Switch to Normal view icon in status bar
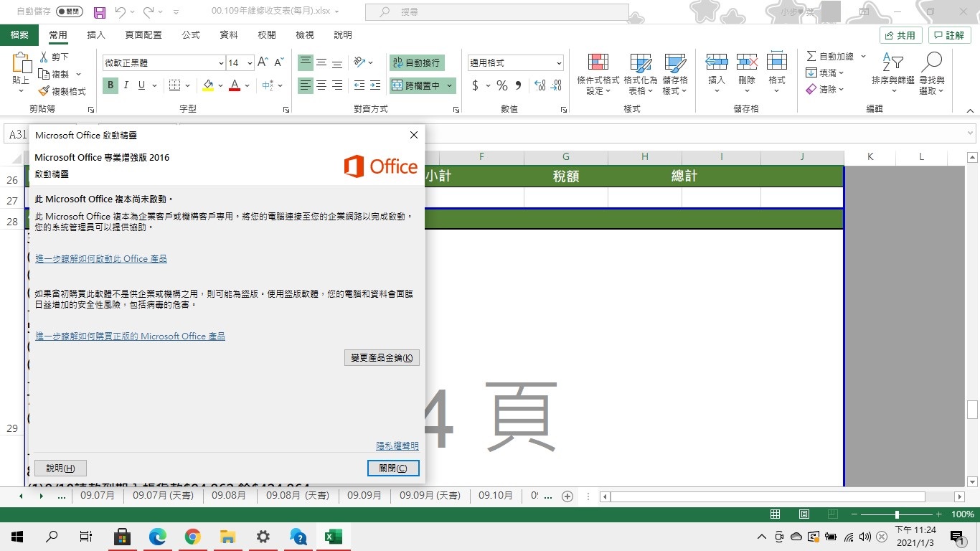980x551 pixels. coord(775,514)
